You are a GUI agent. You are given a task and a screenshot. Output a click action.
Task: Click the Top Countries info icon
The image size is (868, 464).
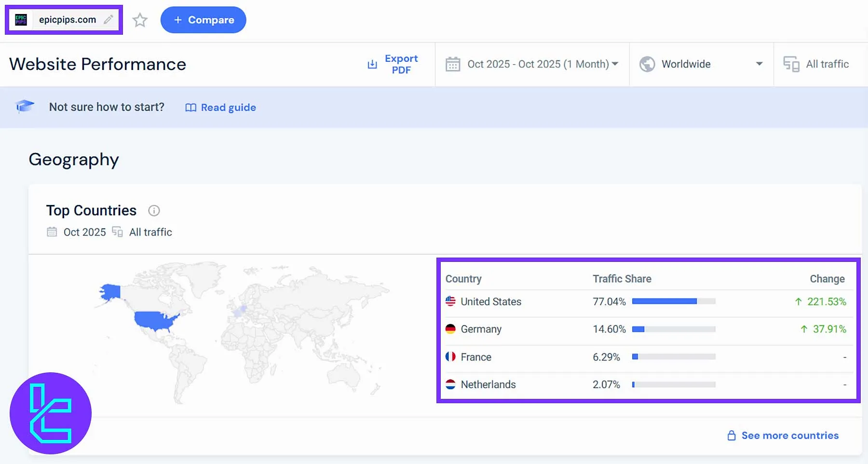(x=154, y=211)
